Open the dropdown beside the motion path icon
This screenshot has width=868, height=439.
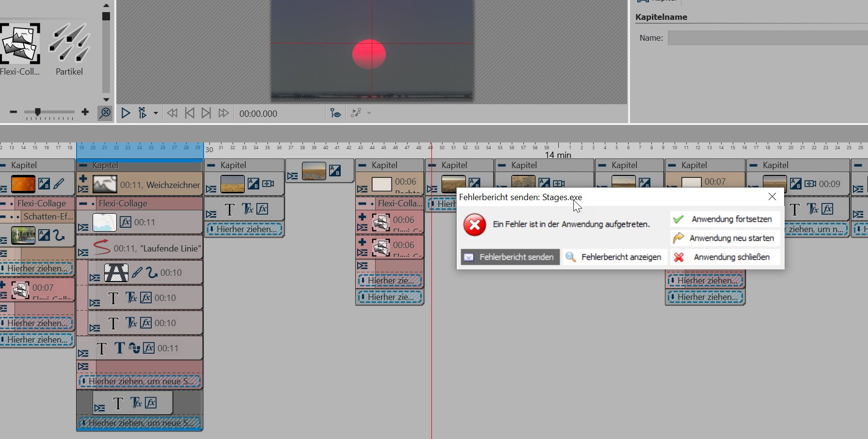point(369,113)
